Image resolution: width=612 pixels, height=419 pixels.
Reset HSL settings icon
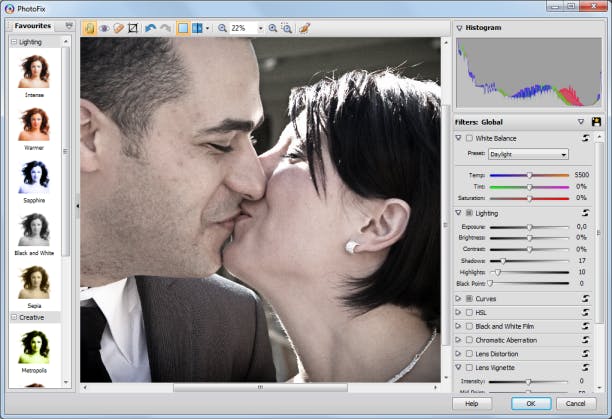(585, 312)
